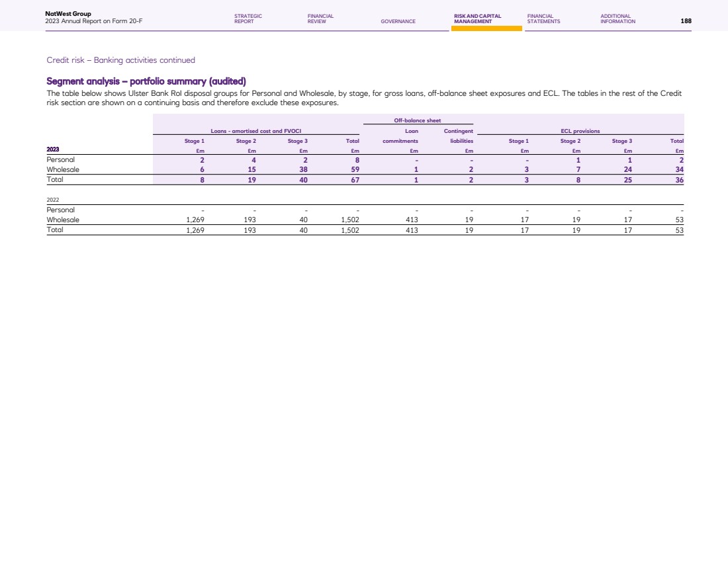Click the Contingent liabilities column header
The image size is (728, 572).
(x=457, y=136)
